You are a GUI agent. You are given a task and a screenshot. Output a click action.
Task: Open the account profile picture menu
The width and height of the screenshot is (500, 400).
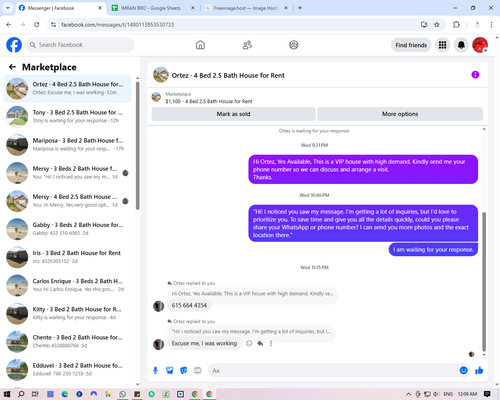point(480,45)
